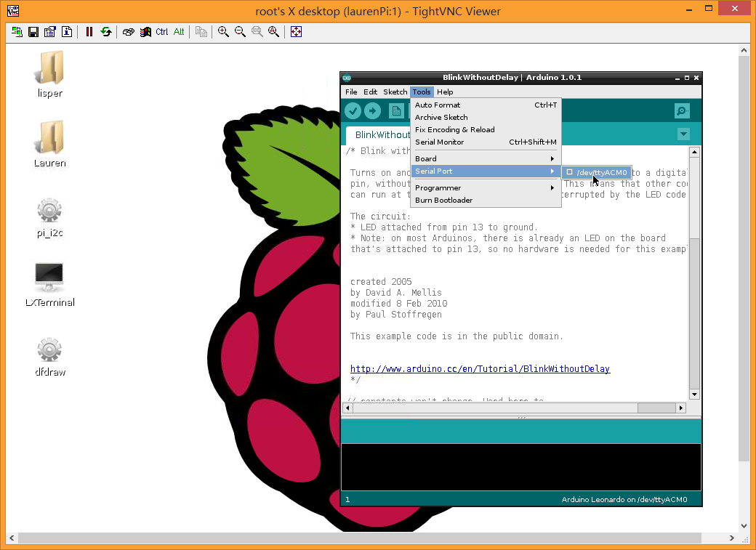This screenshot has width=756, height=550.
Task: Check the /dev/ttyACM0 serial port option
Action: pos(597,172)
